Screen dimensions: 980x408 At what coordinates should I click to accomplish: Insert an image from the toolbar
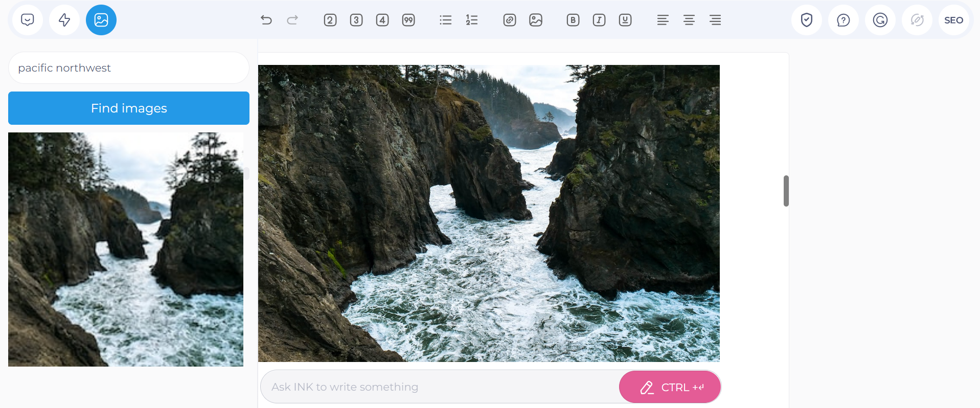click(536, 20)
